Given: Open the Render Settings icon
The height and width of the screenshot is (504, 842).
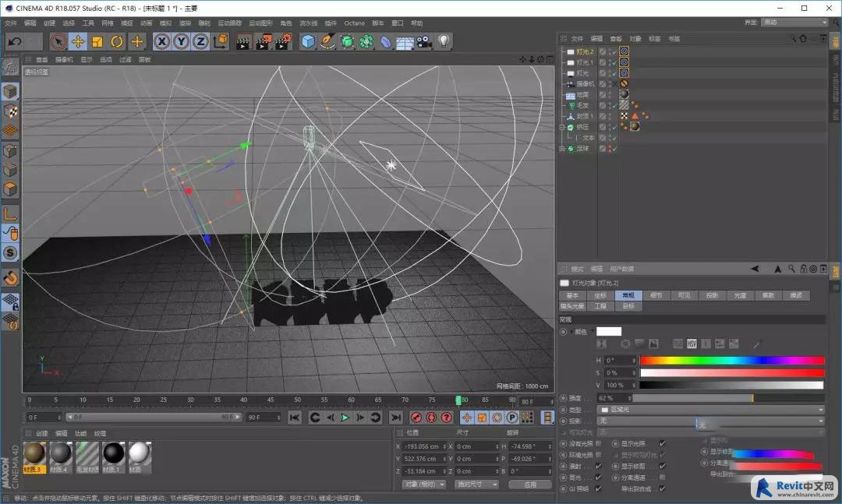Looking at the screenshot, I should point(283,41).
